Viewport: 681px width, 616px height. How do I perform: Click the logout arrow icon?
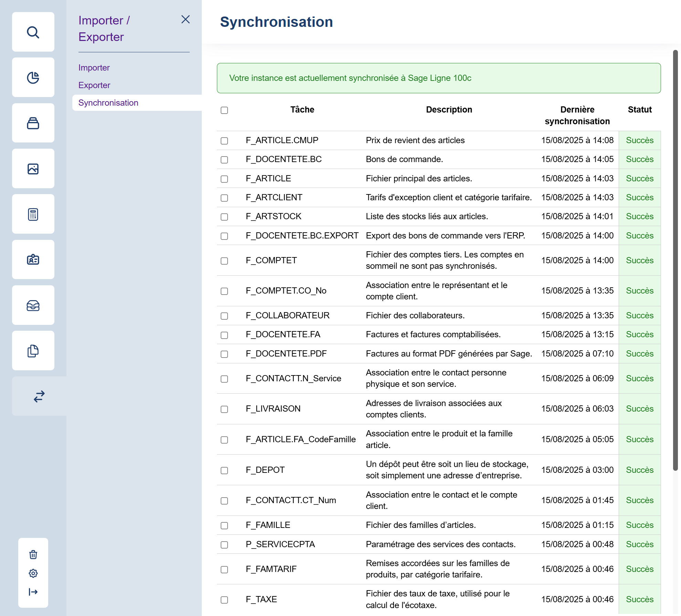(33, 592)
